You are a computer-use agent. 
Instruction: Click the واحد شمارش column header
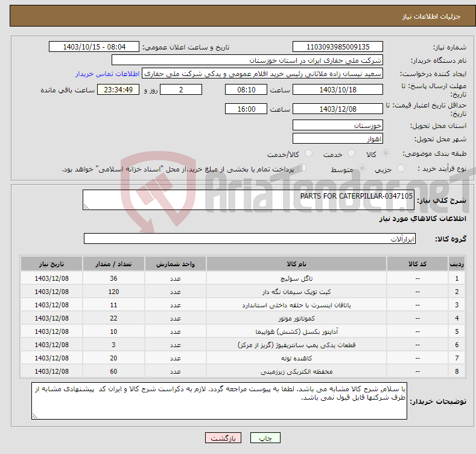pyautogui.click(x=176, y=264)
